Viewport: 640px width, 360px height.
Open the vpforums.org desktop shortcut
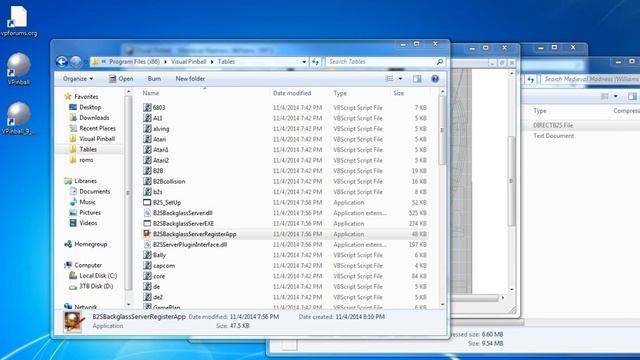19,20
